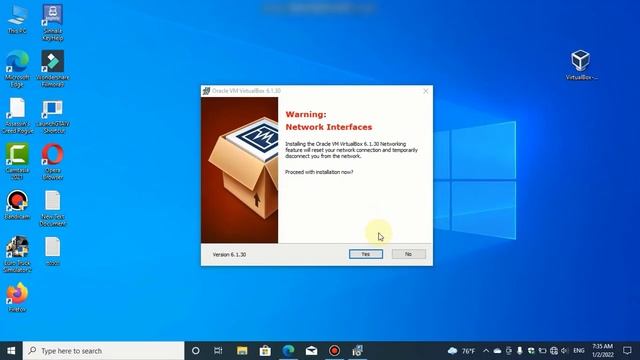Open the Windows Start menu
This screenshot has height=360, width=640.
point(11,351)
